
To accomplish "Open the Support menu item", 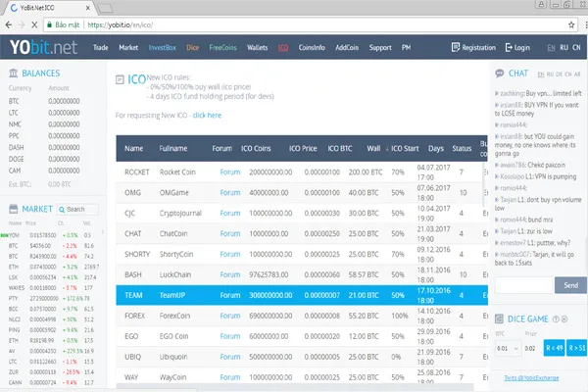I will point(380,48).
